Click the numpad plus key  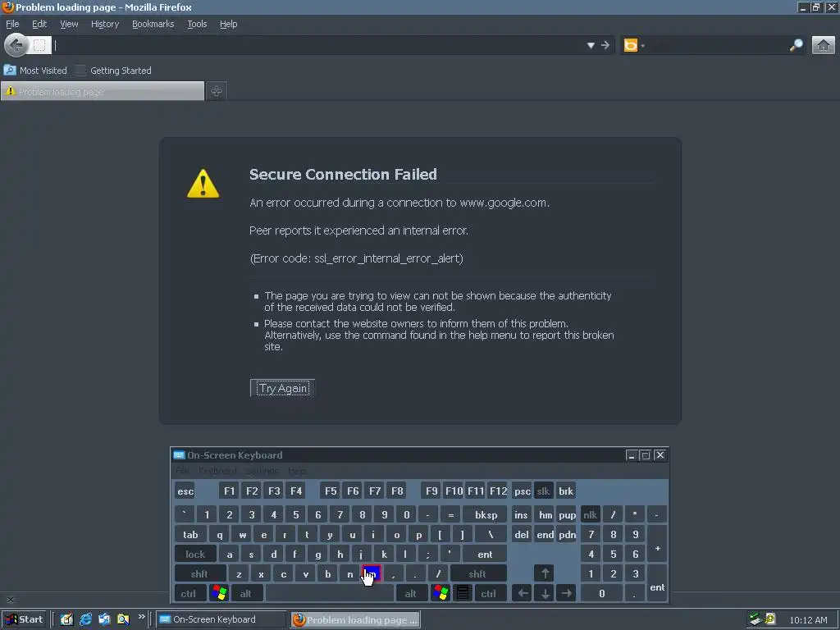pyautogui.click(x=657, y=545)
